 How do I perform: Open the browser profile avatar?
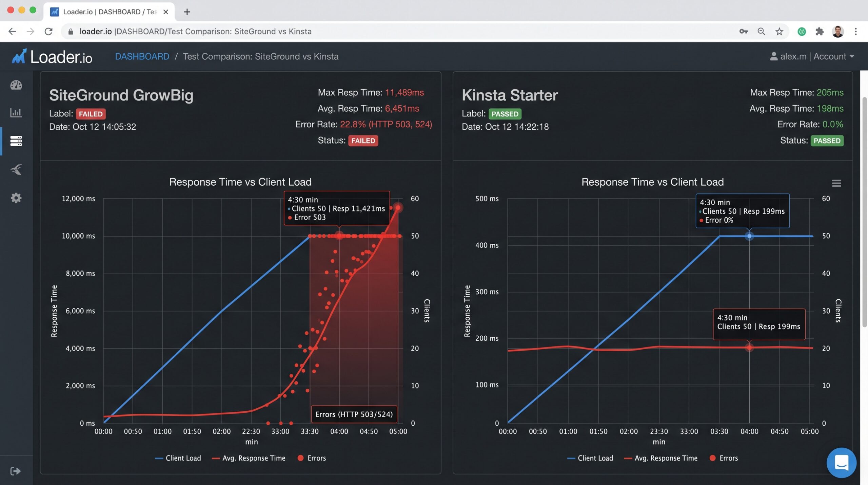point(838,32)
